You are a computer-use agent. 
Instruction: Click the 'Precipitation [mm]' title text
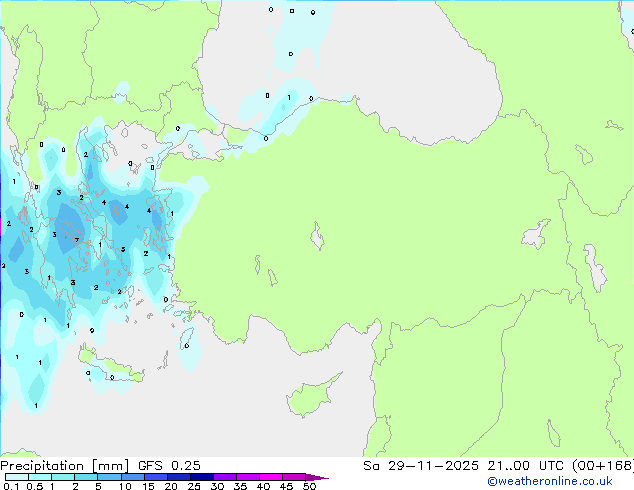[x=64, y=466]
